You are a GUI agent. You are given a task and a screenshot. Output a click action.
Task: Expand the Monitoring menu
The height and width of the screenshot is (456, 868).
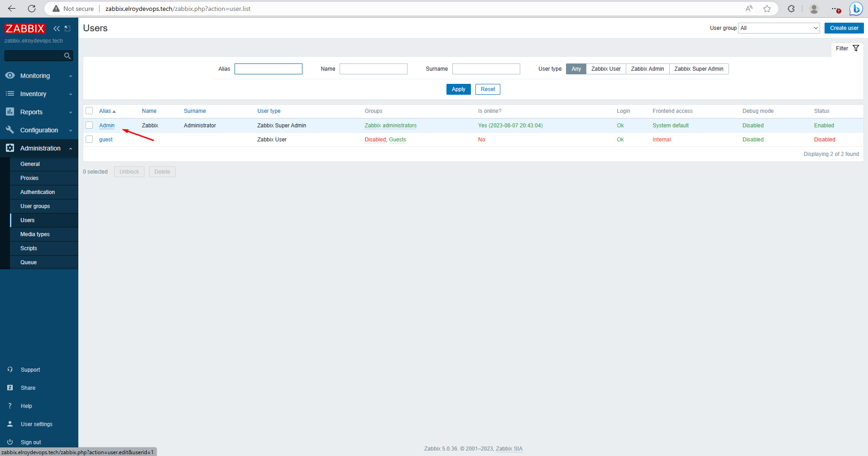point(39,76)
